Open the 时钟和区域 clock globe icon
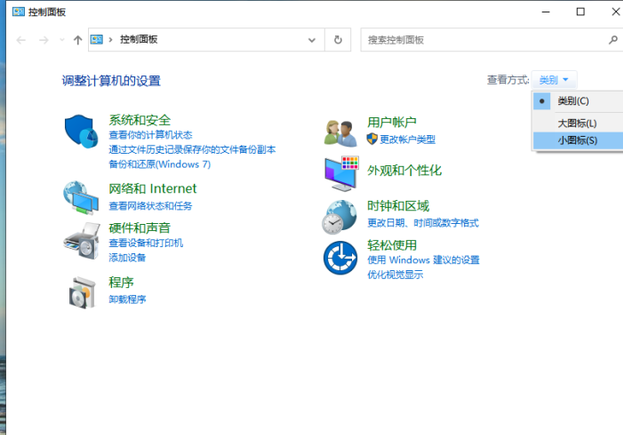Image resolution: width=623 pixels, height=435 pixels. 341,214
